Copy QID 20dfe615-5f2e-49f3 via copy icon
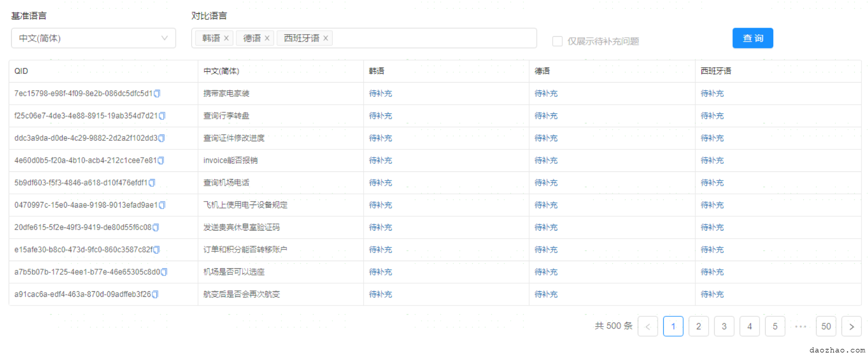 click(156, 227)
